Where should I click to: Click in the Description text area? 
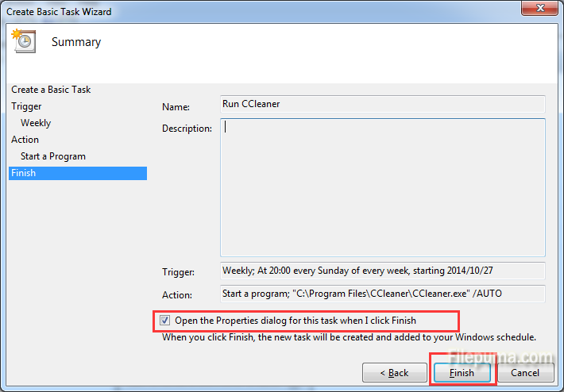point(383,187)
